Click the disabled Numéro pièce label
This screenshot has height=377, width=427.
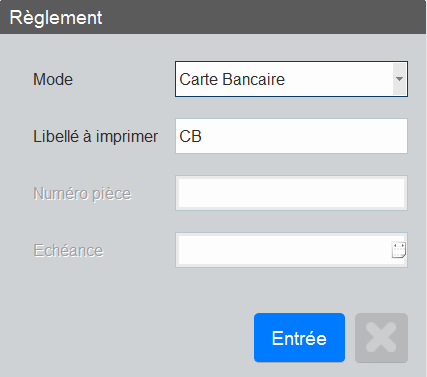pyautogui.click(x=82, y=194)
